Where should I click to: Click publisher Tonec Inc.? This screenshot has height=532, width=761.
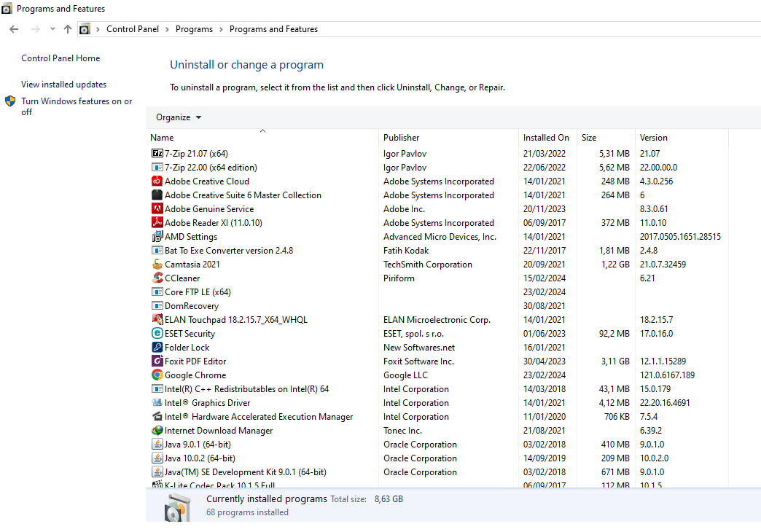point(402,431)
